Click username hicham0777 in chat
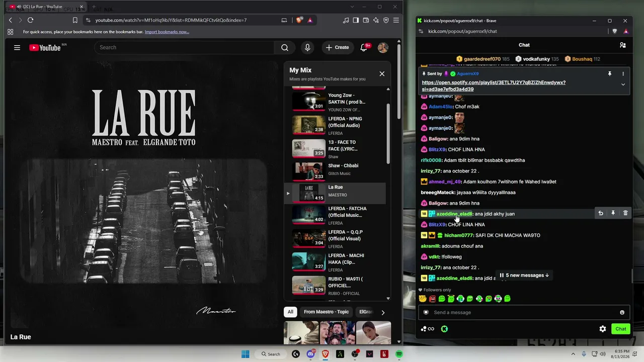The width and height of the screenshot is (644, 362). [459, 235]
